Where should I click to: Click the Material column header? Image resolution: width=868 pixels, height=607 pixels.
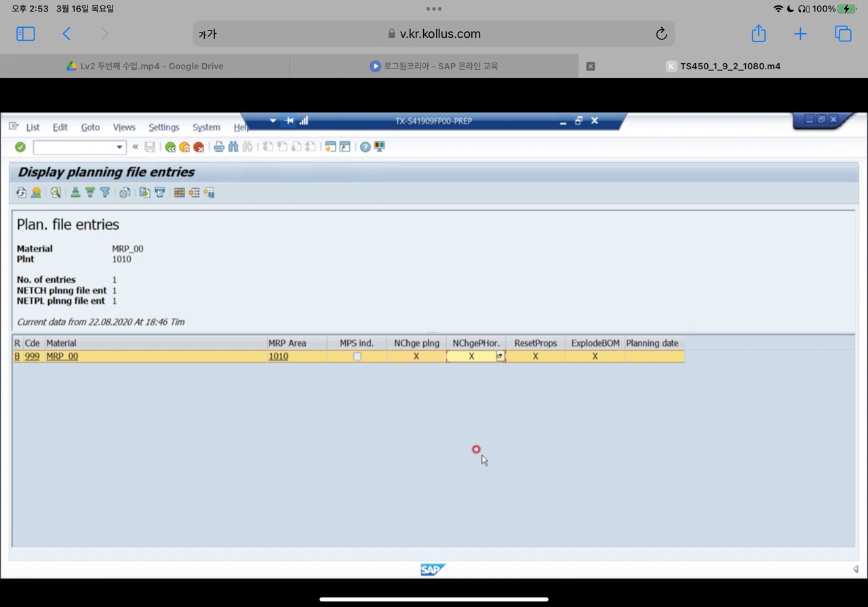[155, 343]
